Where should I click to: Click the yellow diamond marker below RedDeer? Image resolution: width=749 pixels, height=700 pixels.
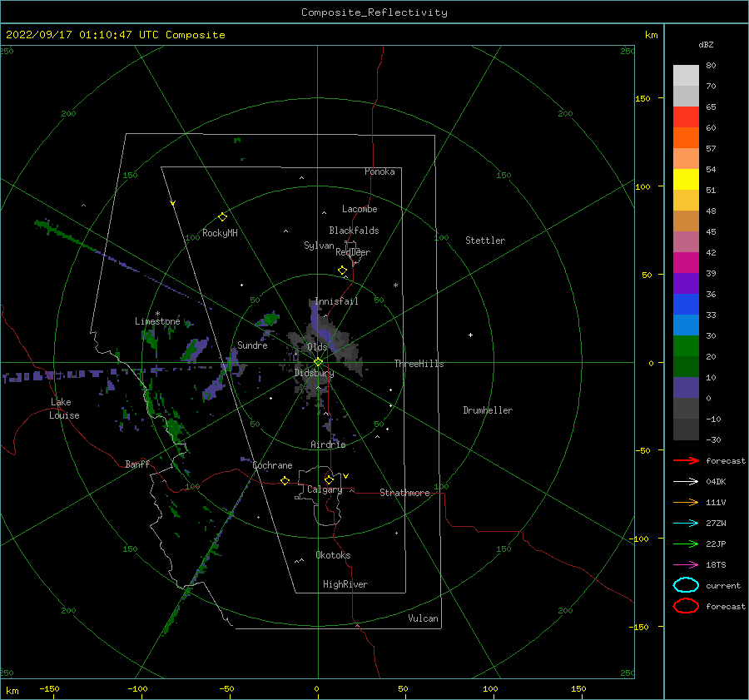[x=343, y=271]
